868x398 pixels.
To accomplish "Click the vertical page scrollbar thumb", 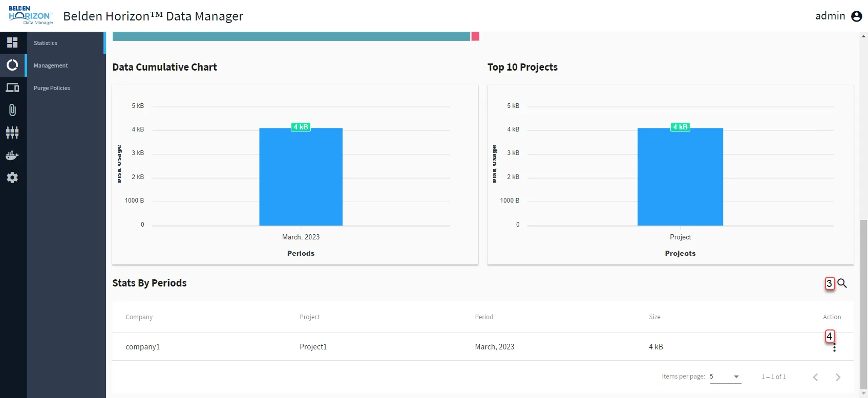I will click(864, 304).
